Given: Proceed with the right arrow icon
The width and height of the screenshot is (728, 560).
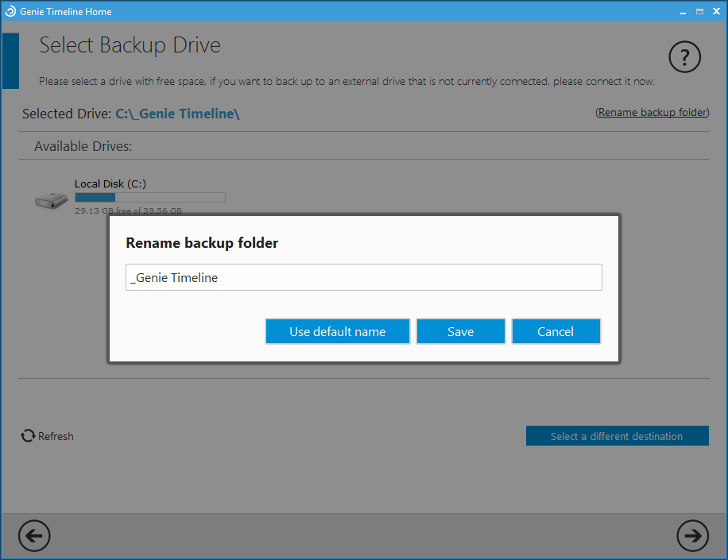Looking at the screenshot, I should coord(693,536).
